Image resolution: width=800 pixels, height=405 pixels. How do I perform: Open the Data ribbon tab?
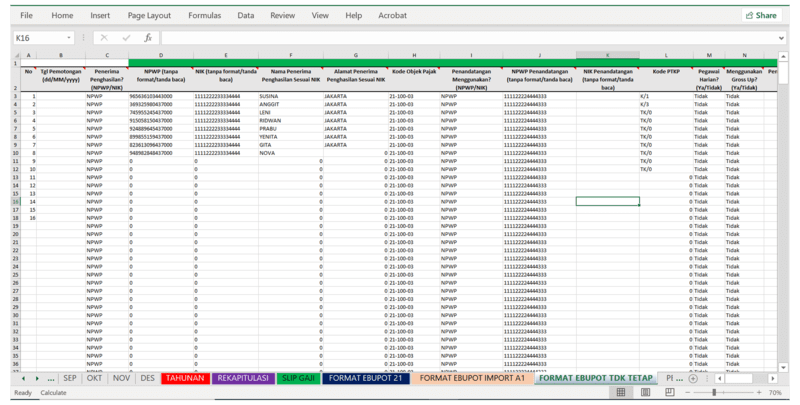pos(245,15)
